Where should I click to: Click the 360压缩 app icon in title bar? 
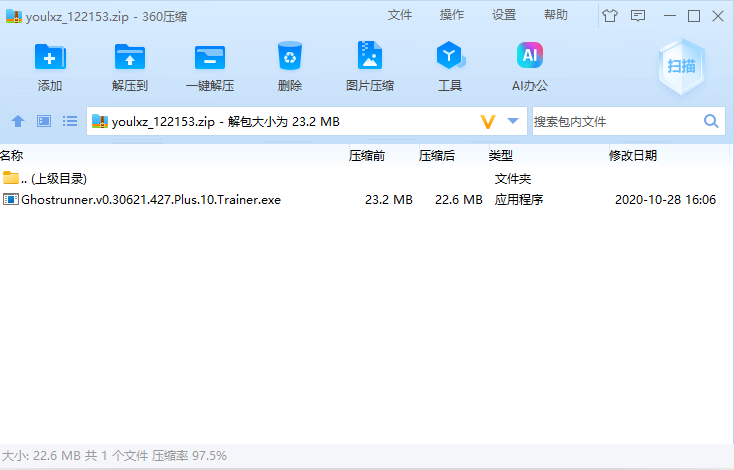[14, 16]
